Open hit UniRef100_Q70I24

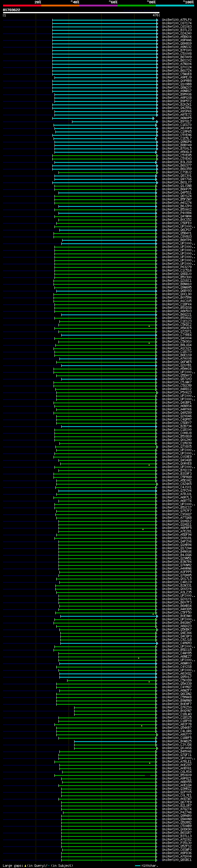point(176,67)
